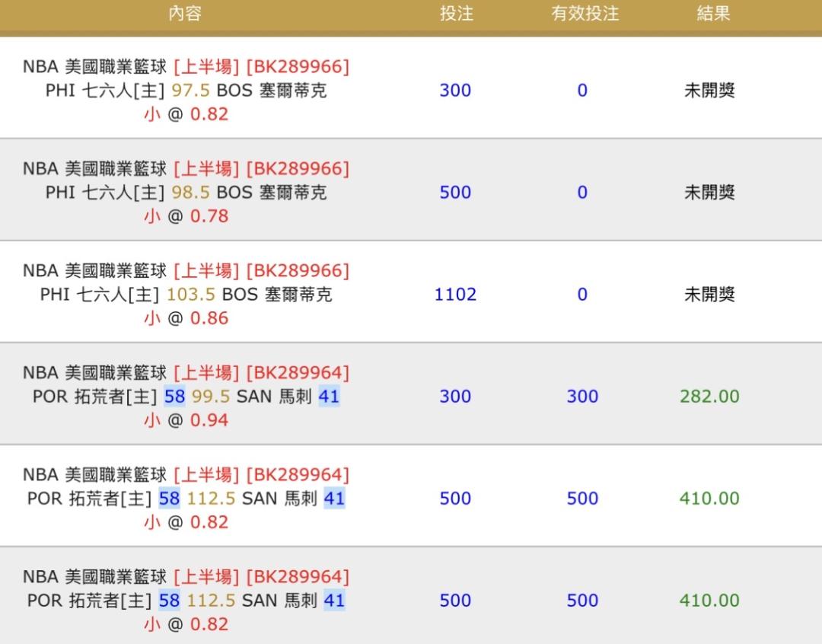
Task: Sort by the 投注 column header
Action: pyautogui.click(x=456, y=14)
